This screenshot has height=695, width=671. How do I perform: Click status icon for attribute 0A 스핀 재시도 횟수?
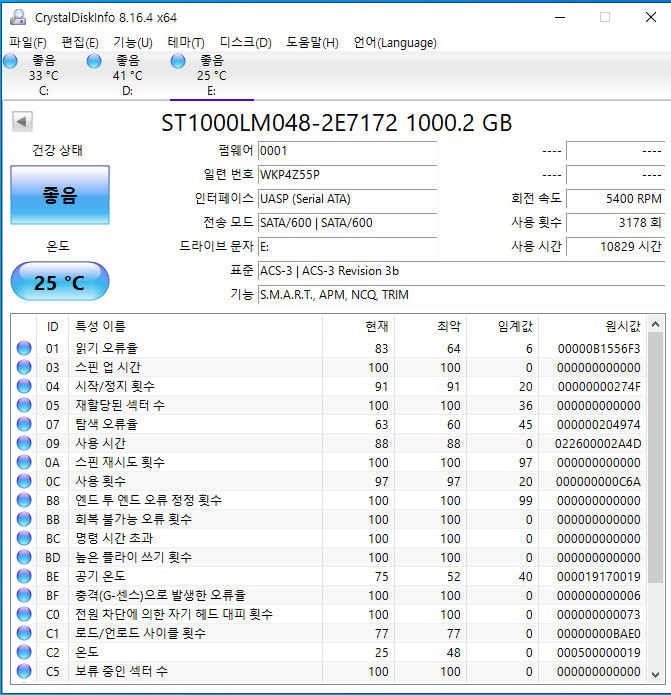[x=24, y=462]
